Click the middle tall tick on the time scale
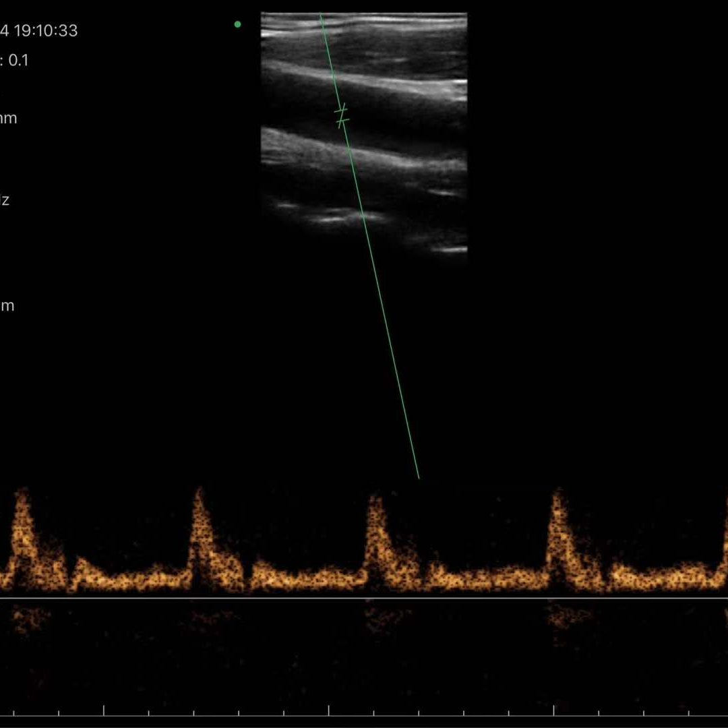 point(329,710)
